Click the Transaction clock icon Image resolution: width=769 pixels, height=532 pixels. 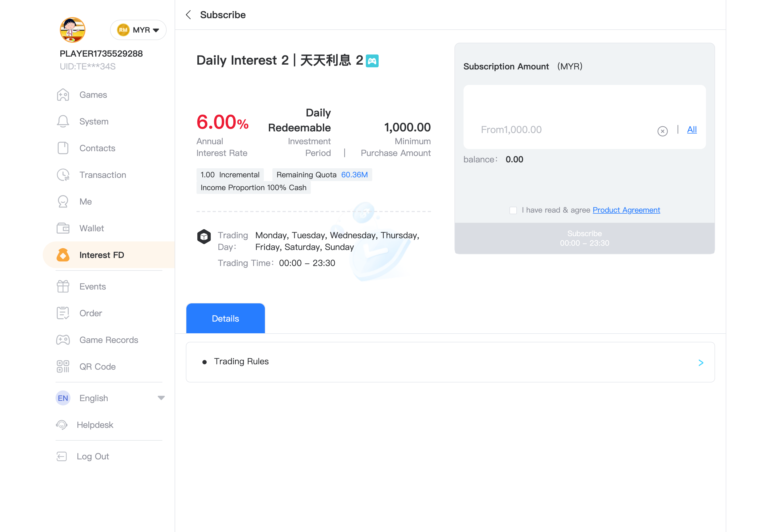[63, 175]
